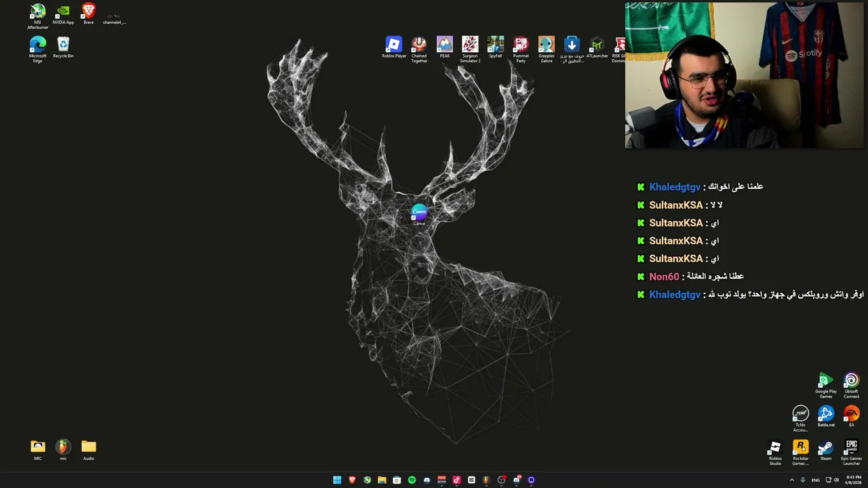
Task: Click the webcam overlay video feed
Action: coord(745,75)
